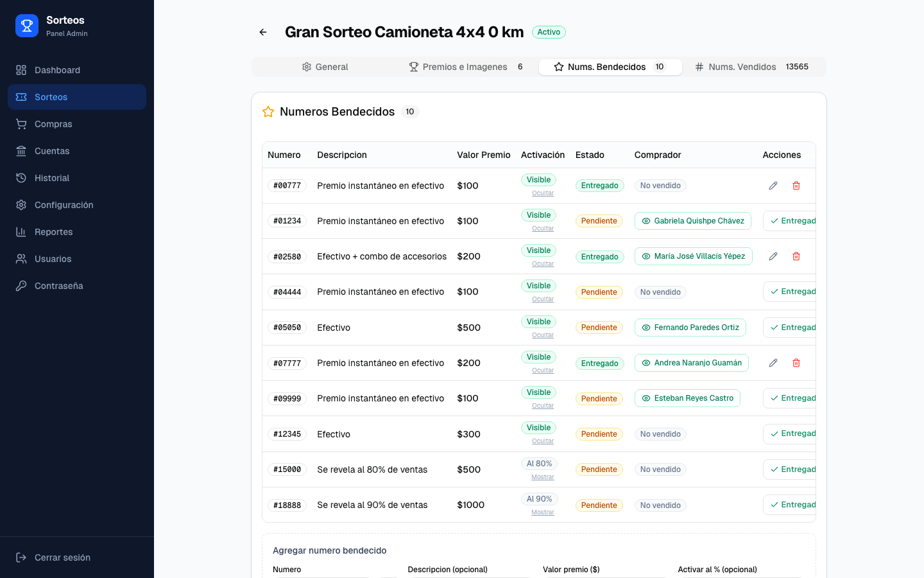This screenshot has height=578, width=924.
Task: Open Dashboard from the sidebar
Action: pos(77,70)
